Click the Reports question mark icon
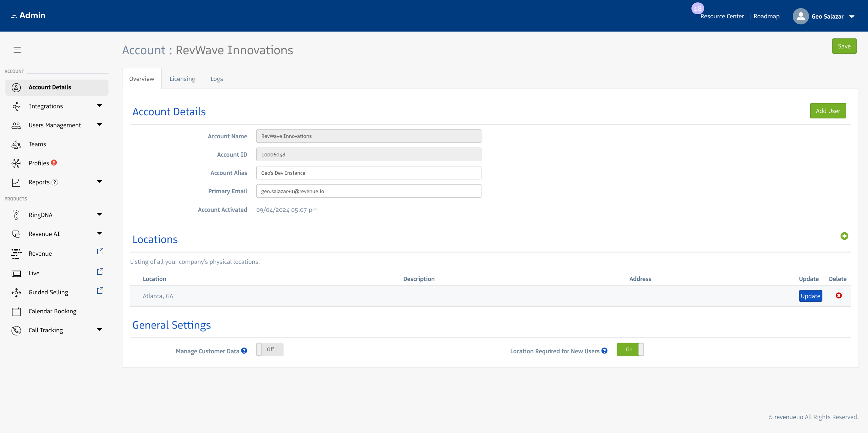The width and height of the screenshot is (868, 433). [x=55, y=182]
